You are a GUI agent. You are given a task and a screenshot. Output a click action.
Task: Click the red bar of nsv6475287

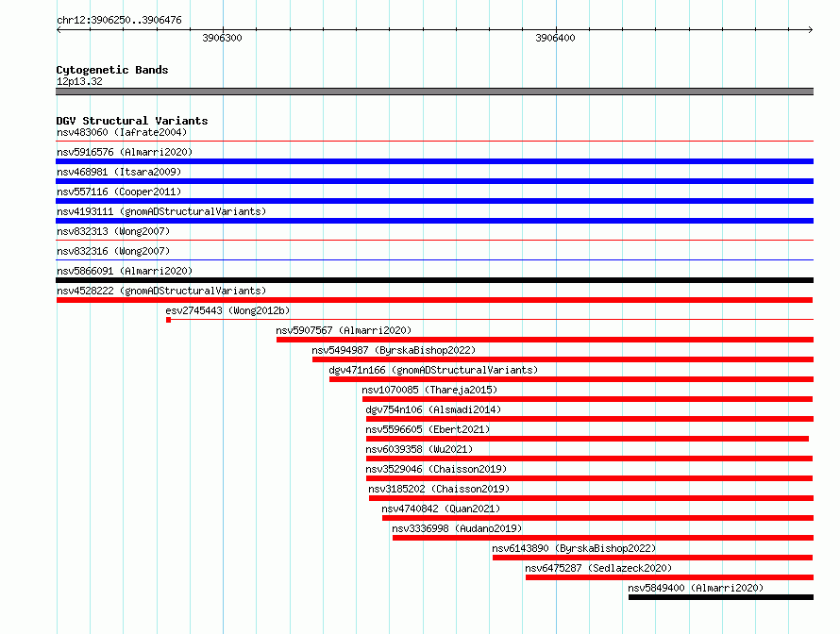670,577
